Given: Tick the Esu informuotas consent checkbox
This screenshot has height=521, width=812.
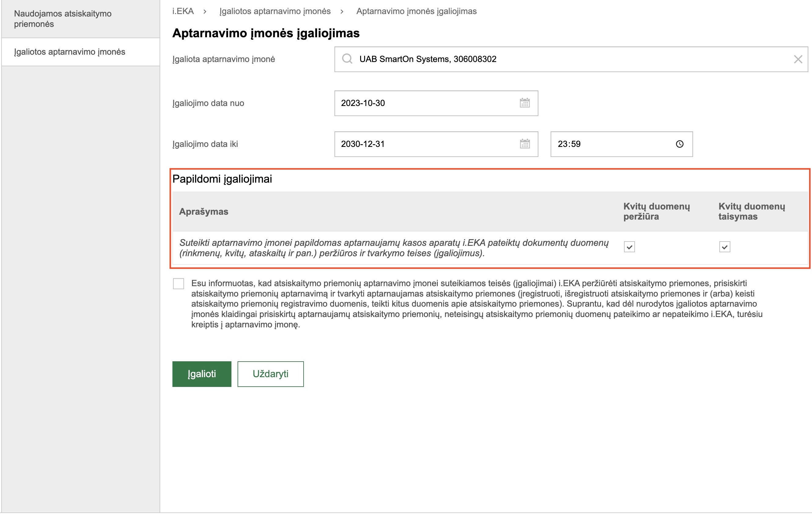Looking at the screenshot, I should coord(179,283).
